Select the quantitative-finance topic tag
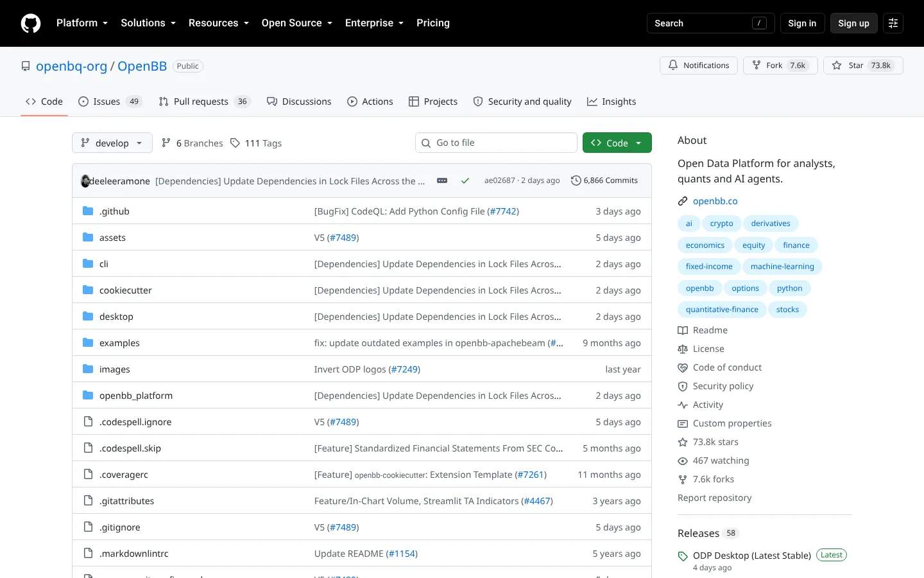This screenshot has height=578, width=924. tap(722, 310)
